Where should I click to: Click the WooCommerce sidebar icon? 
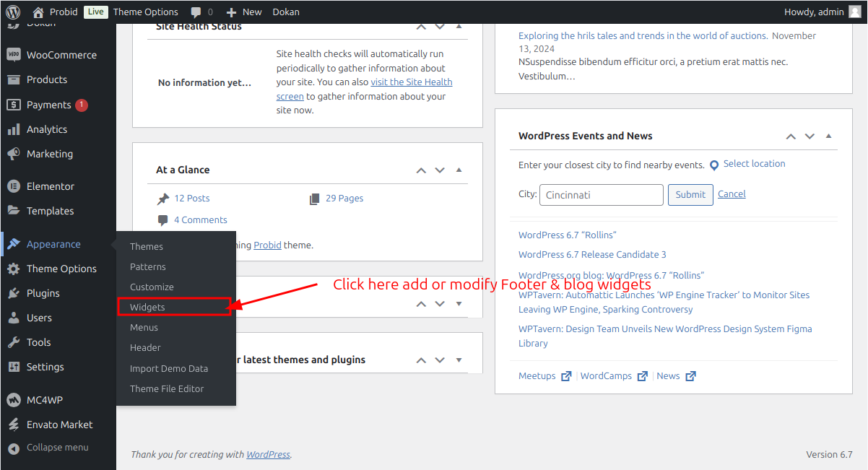coord(13,55)
